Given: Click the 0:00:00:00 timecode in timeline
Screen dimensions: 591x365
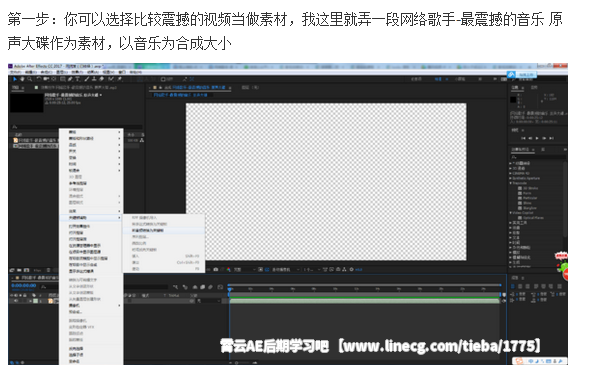Looking at the screenshot, I should 24,285.
